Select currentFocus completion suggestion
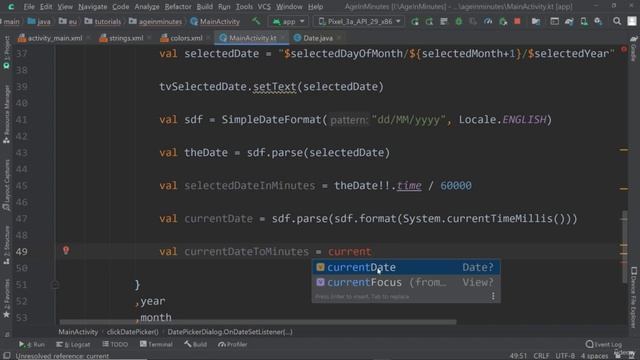Screen dimensions: 640x360 tap(406, 282)
